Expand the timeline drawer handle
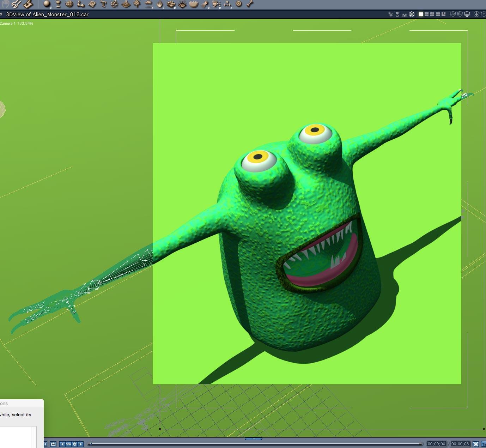 (x=253, y=439)
